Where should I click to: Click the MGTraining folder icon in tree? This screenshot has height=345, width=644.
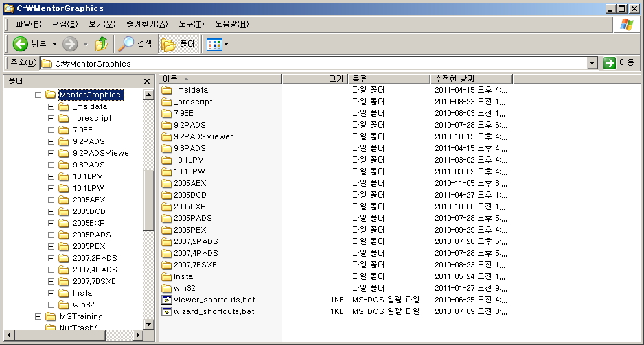[x=51, y=316]
